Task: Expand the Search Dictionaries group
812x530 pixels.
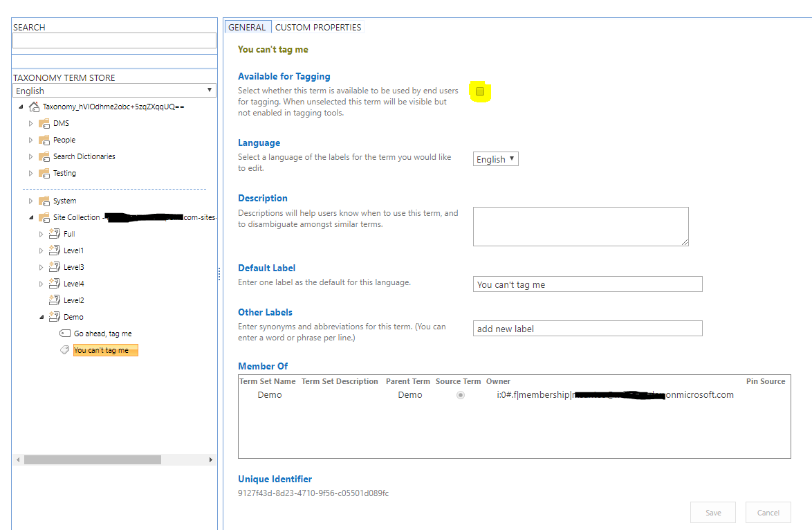Action: (x=30, y=156)
